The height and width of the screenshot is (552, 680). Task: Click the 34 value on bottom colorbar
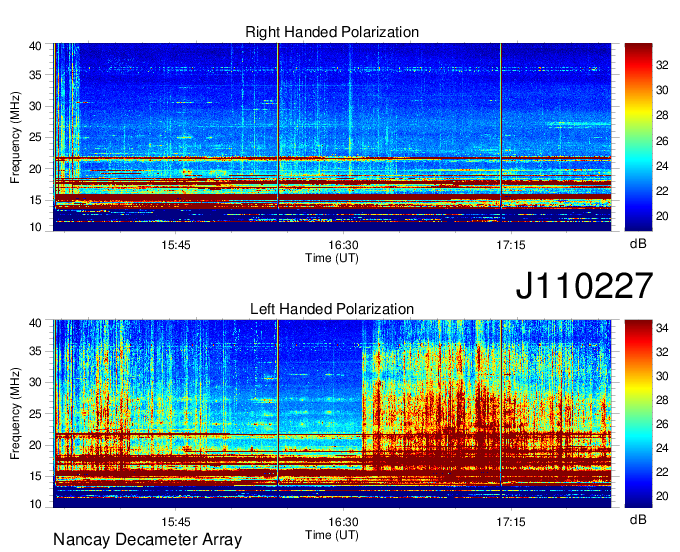point(662,328)
